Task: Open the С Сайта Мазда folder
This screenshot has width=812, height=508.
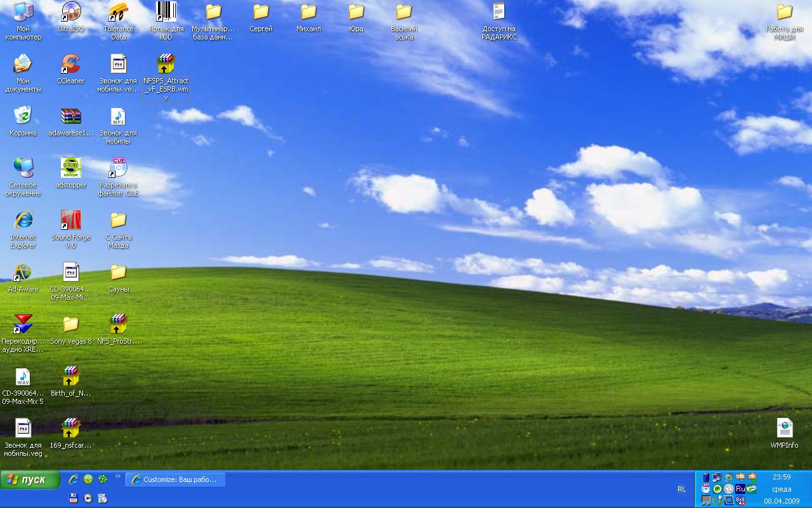Action: point(119,229)
